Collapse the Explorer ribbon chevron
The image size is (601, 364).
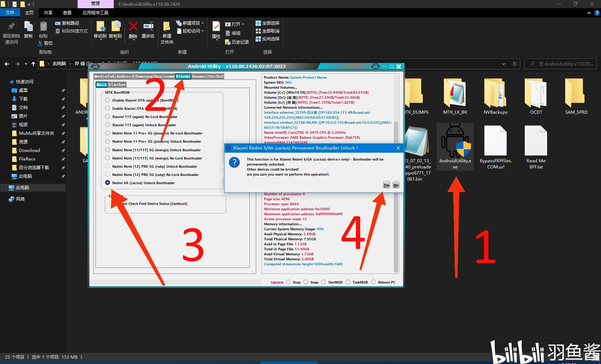(589, 13)
